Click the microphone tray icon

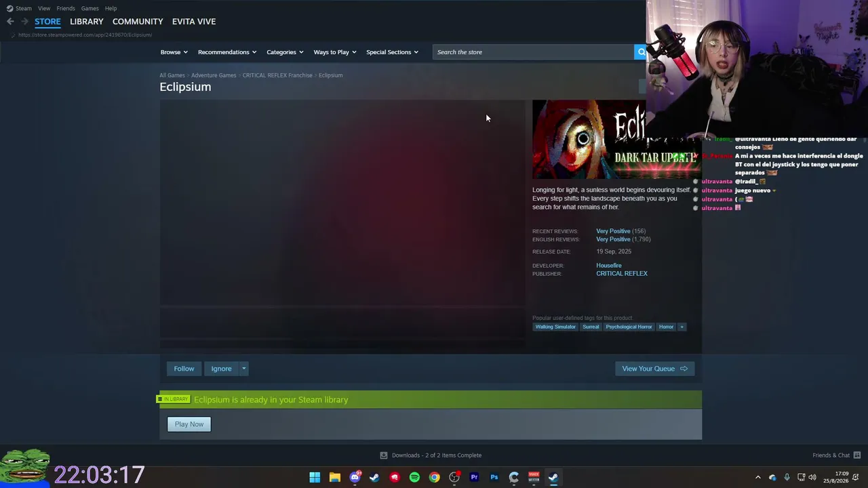[787, 477]
